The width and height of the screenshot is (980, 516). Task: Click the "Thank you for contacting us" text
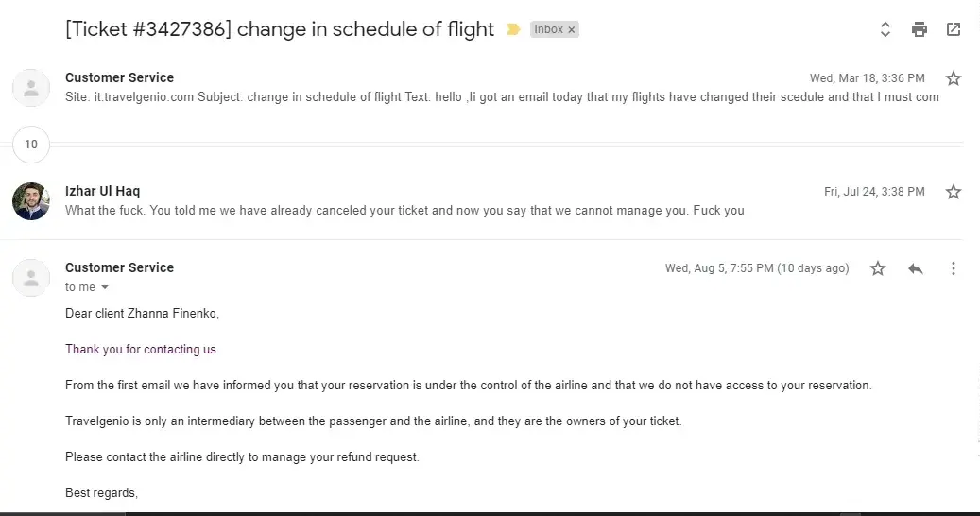(x=142, y=350)
